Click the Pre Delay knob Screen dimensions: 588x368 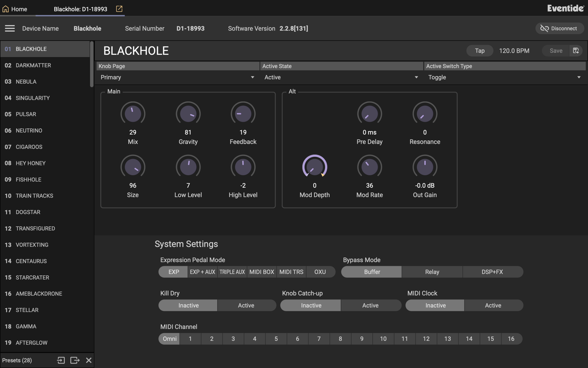(x=370, y=114)
